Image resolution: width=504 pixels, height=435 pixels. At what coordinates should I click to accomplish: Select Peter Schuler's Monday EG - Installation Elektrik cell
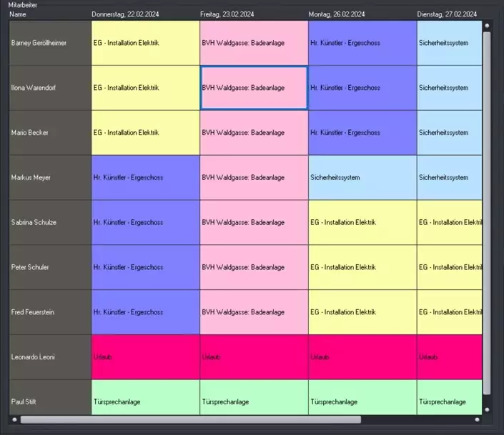pos(362,267)
